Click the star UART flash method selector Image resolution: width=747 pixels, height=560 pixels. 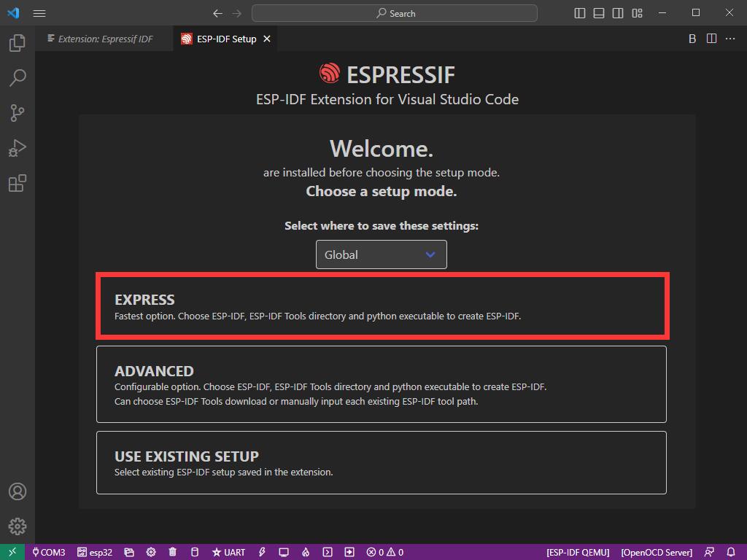tap(226, 552)
